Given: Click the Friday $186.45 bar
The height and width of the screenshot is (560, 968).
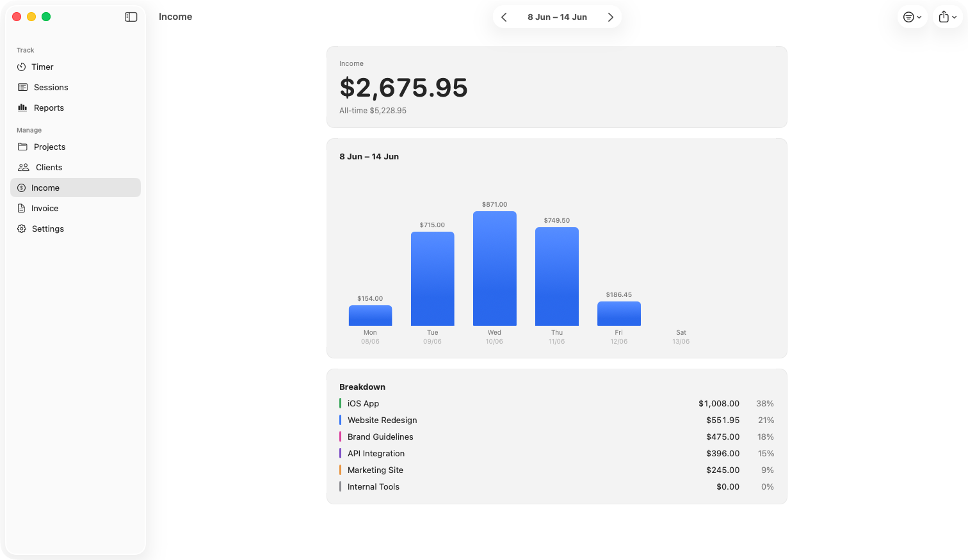Looking at the screenshot, I should pyautogui.click(x=619, y=314).
